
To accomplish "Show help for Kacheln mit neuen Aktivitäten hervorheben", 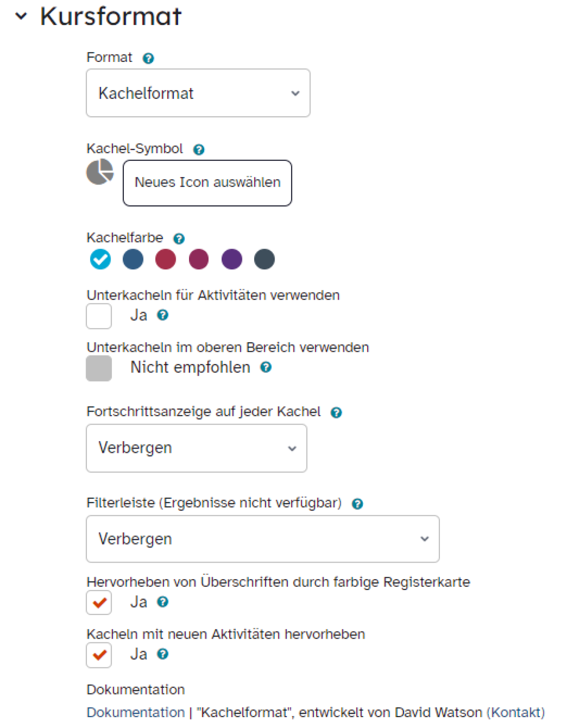I will [x=163, y=654].
